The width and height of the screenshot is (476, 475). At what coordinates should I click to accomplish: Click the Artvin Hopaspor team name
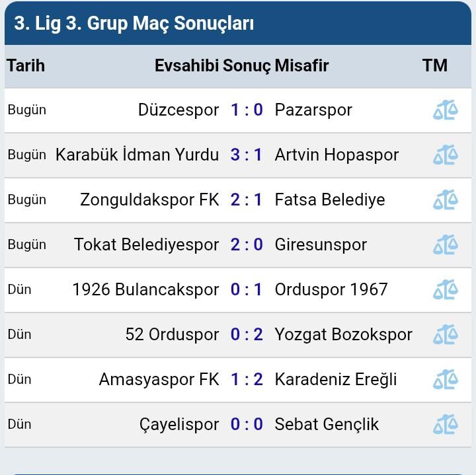pyautogui.click(x=337, y=155)
